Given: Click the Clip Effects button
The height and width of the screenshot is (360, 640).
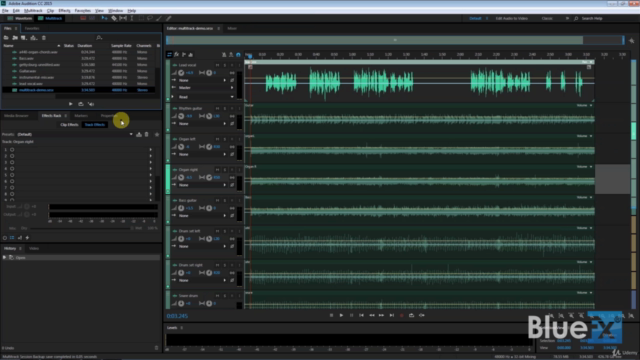Looking at the screenshot, I should 69,125.
